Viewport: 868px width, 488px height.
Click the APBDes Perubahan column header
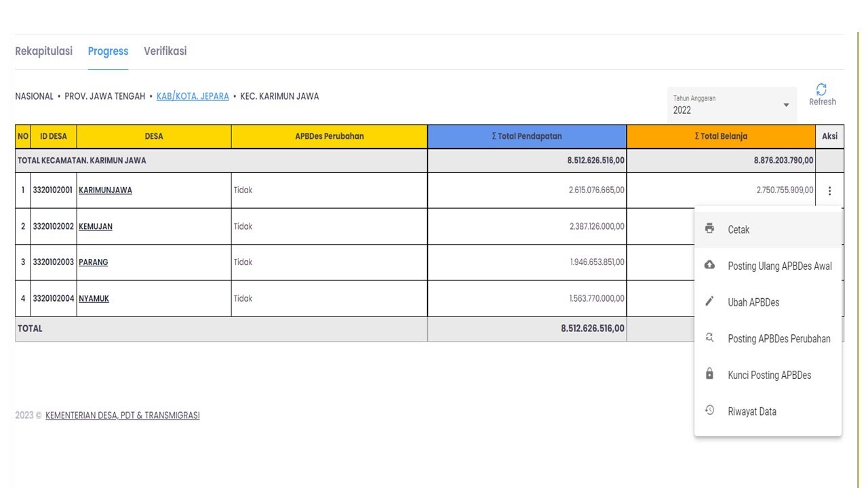[330, 136]
